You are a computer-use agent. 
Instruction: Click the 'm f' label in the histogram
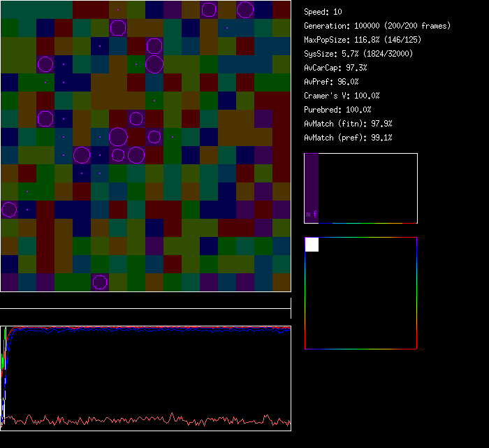[312, 215]
